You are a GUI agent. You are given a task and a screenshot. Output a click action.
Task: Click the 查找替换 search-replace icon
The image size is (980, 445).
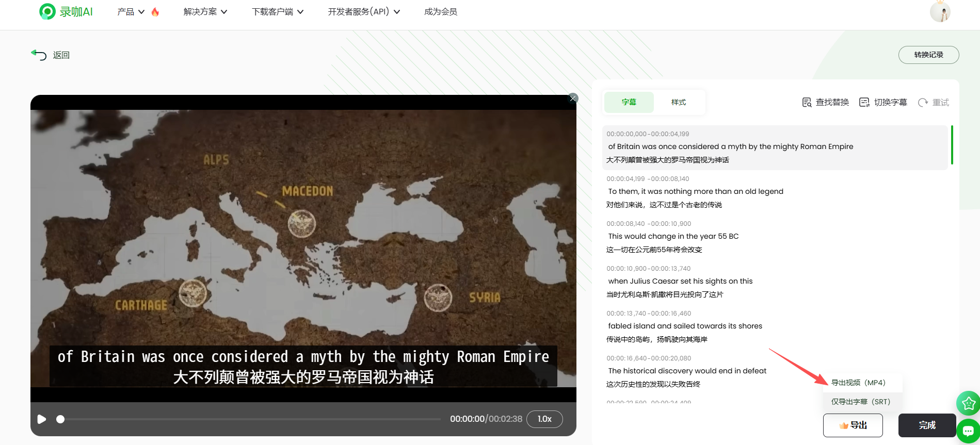click(807, 102)
